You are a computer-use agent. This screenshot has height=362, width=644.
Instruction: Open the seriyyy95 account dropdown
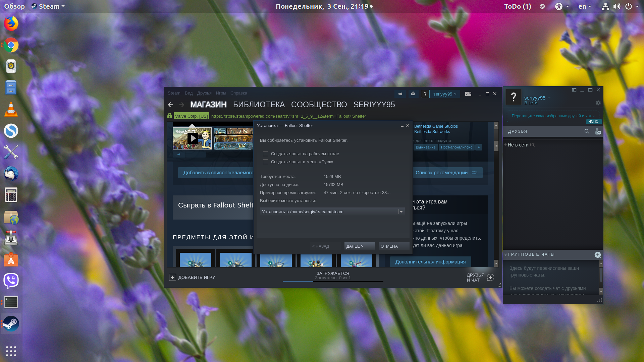tap(444, 94)
